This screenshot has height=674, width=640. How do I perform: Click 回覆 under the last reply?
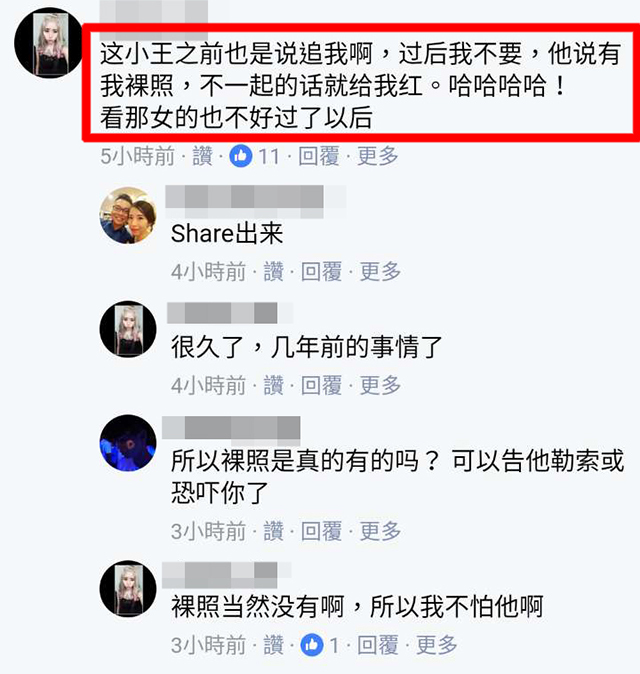pos(378,645)
